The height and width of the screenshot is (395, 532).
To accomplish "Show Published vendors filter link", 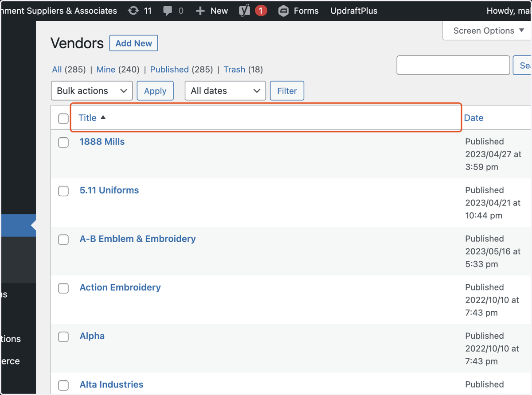I will 169,70.
